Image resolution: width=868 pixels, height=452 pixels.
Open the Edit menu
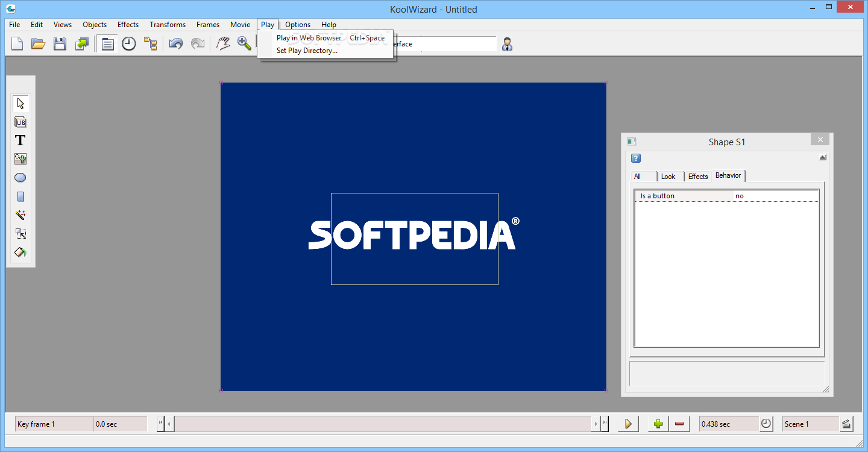point(37,25)
